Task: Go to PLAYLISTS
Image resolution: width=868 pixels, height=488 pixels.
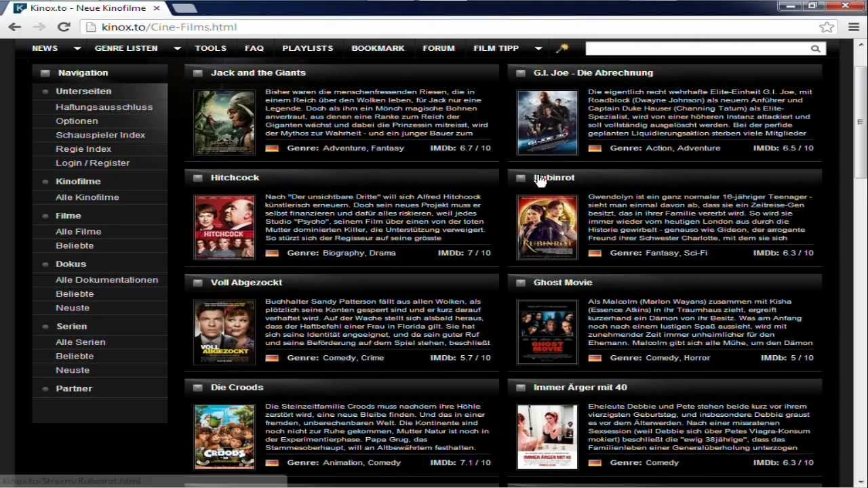Action: (x=308, y=48)
